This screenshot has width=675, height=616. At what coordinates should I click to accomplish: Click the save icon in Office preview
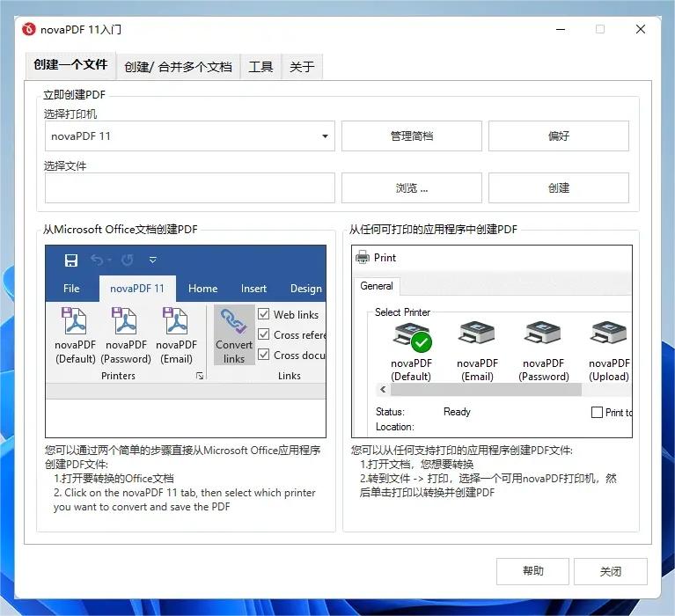71,260
